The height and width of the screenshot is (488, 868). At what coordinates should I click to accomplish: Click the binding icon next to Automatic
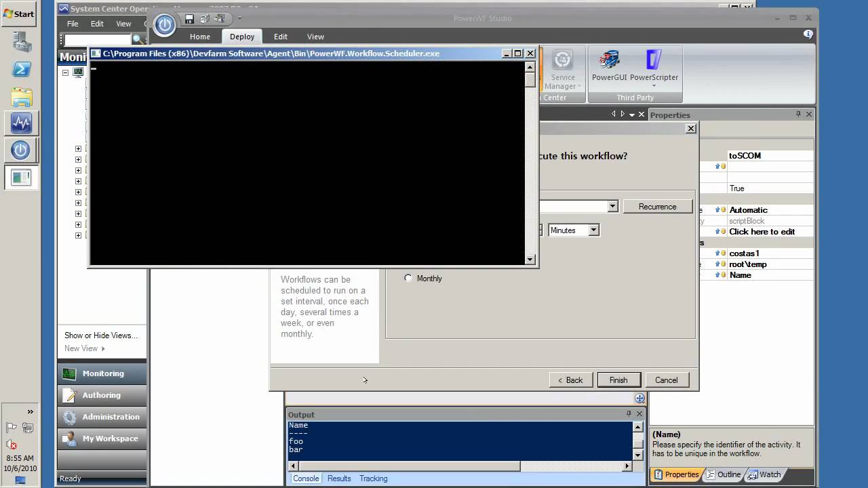(x=719, y=210)
